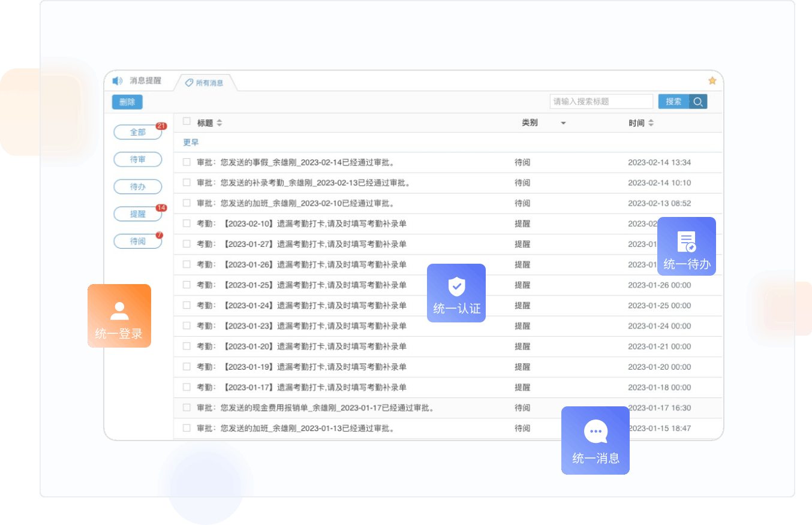Filter messages by 待审
The height and width of the screenshot is (525, 812).
(137, 159)
